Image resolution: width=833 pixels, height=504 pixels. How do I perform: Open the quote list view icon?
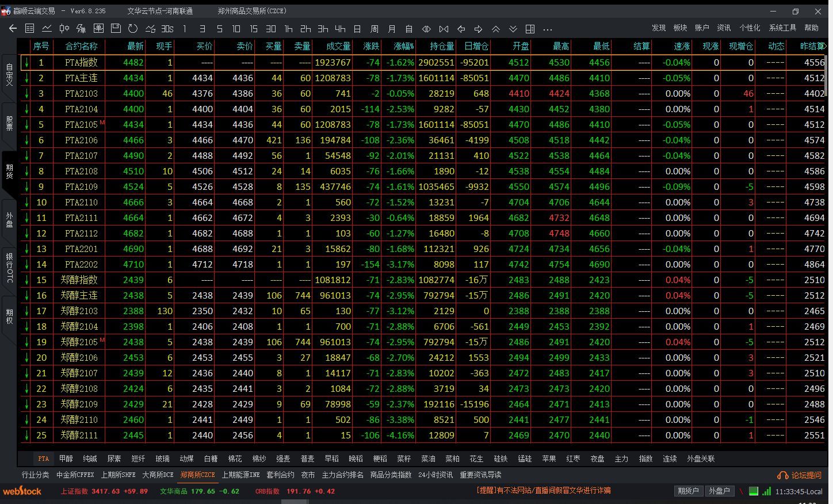point(30,28)
